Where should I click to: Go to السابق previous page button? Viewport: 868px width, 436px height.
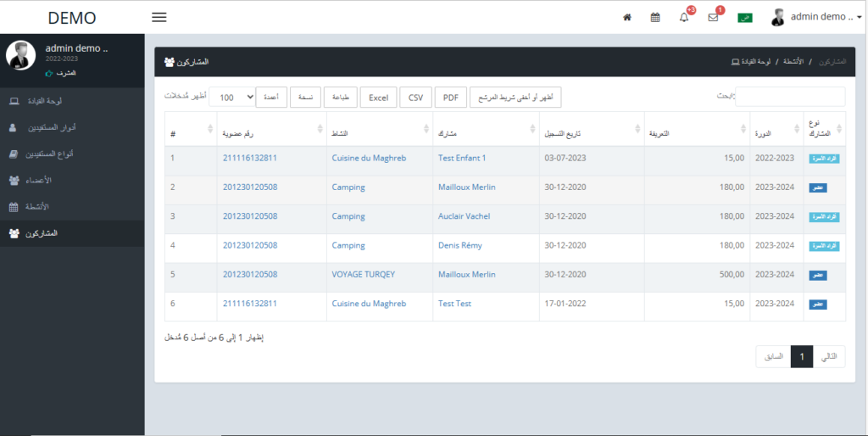pyautogui.click(x=773, y=357)
